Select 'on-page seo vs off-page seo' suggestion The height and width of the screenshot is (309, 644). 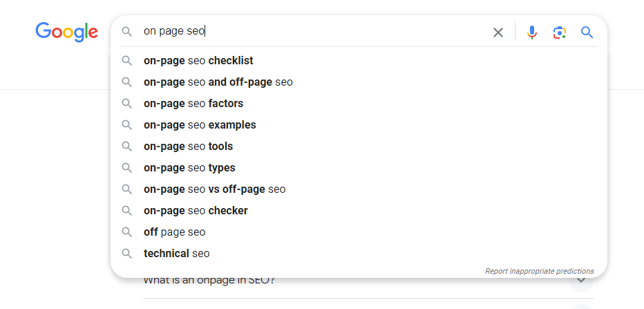pos(214,189)
